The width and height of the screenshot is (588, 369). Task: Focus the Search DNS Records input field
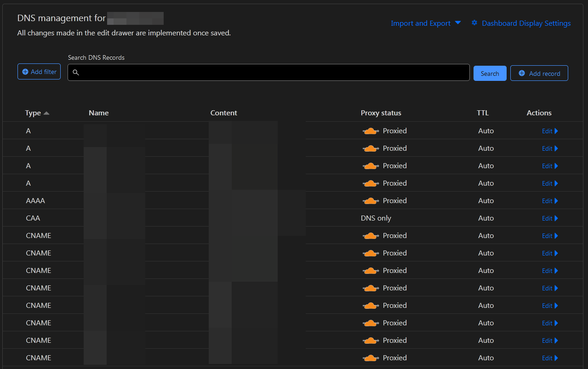point(268,73)
